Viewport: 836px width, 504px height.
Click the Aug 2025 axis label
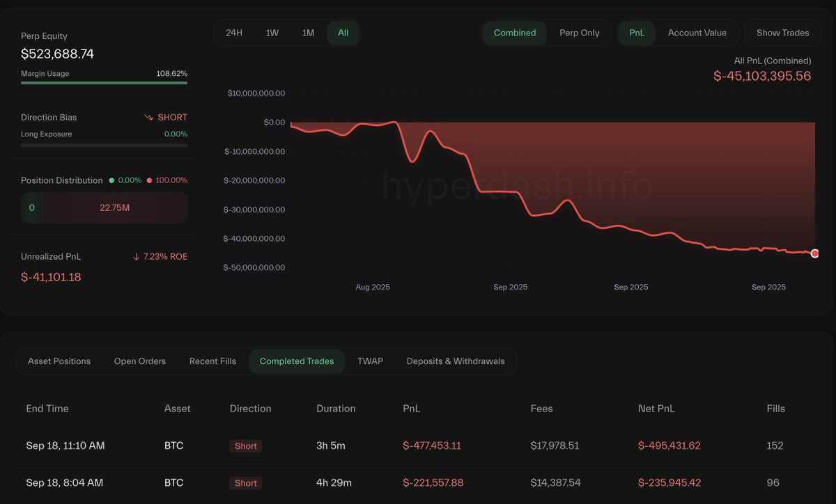[373, 288]
